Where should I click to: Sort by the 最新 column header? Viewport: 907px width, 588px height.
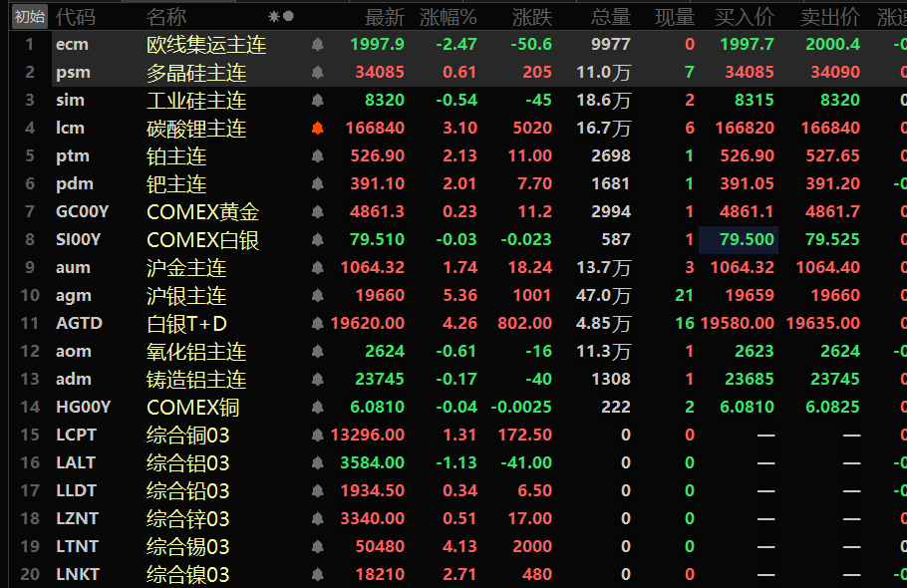click(x=384, y=17)
